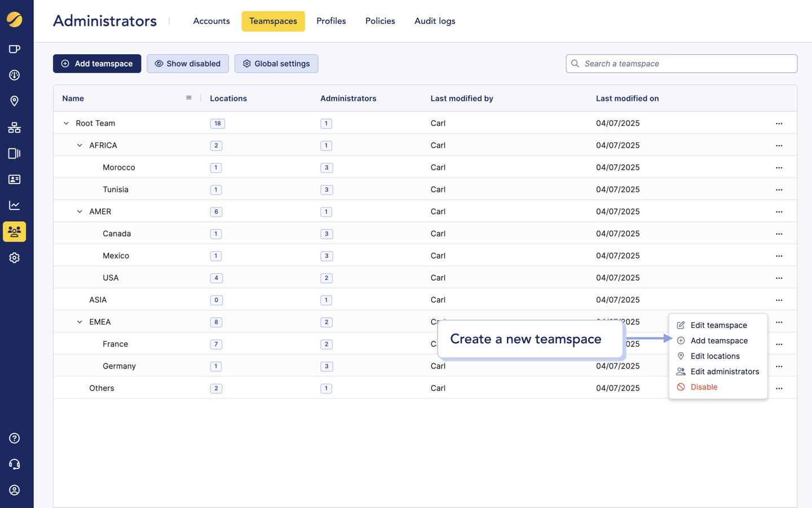Open the settings gear in left sidebar
This screenshot has width=812, height=508.
[x=15, y=258]
